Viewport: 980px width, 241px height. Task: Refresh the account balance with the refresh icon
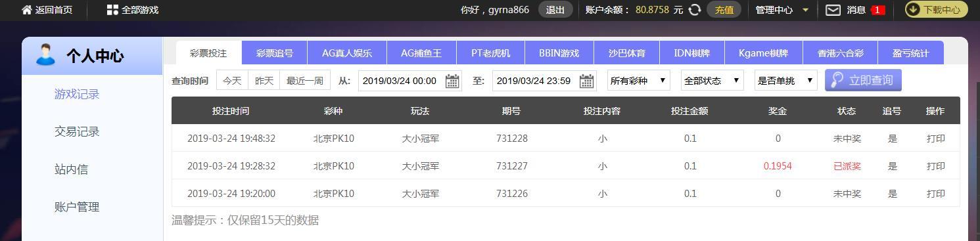(695, 10)
